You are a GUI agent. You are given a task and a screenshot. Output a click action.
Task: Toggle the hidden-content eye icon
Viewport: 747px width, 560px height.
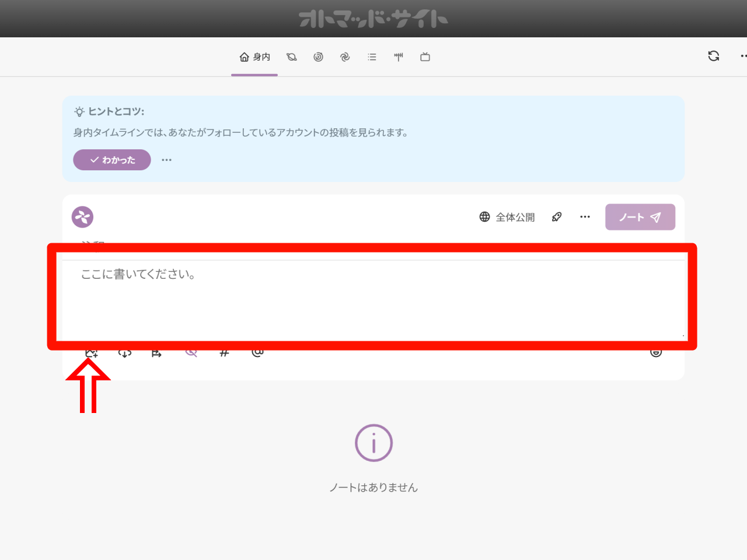click(x=191, y=353)
